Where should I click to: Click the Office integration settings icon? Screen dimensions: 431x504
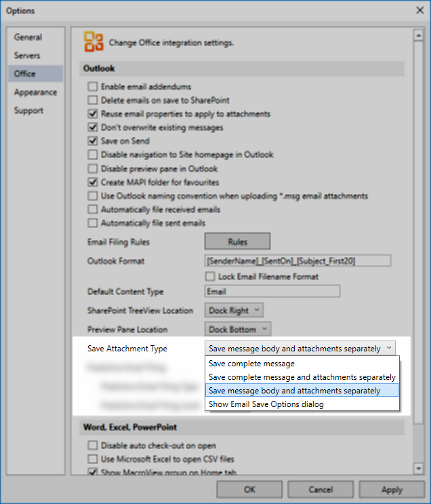coord(94,42)
